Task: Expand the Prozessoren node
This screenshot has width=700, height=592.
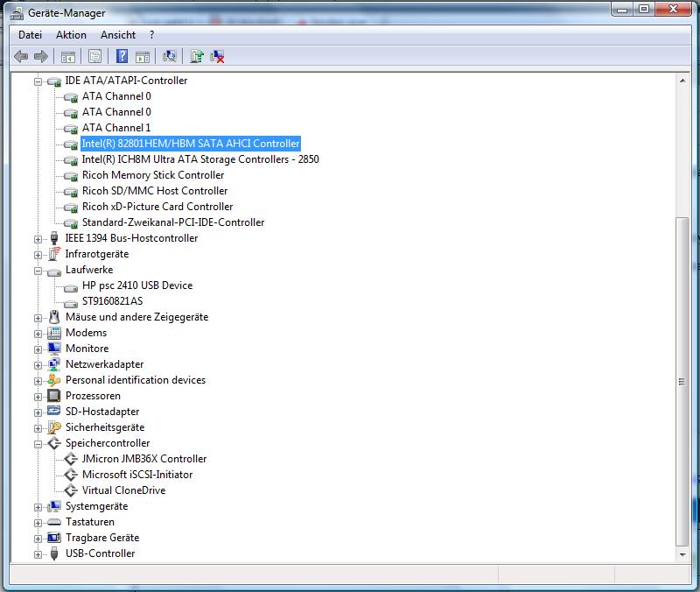Action: [x=38, y=397]
